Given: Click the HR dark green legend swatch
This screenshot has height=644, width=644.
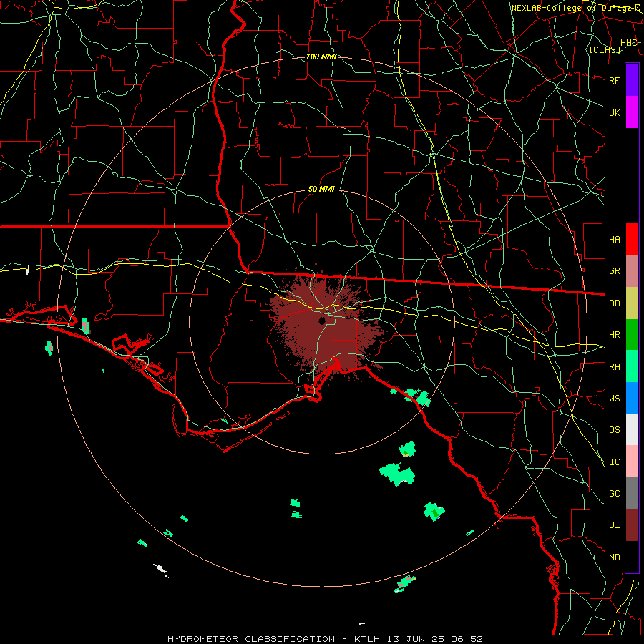Looking at the screenshot, I should (x=632, y=334).
